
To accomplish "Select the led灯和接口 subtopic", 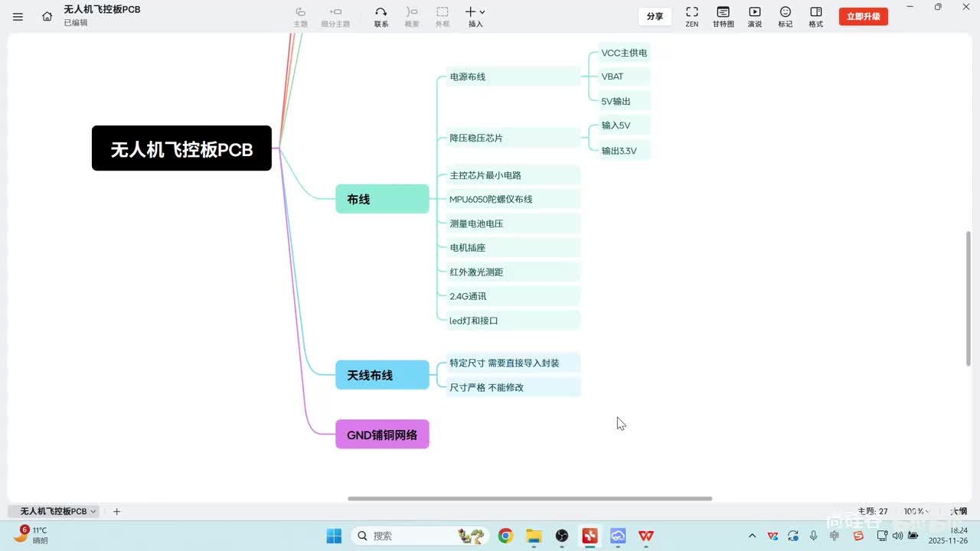I will click(513, 321).
